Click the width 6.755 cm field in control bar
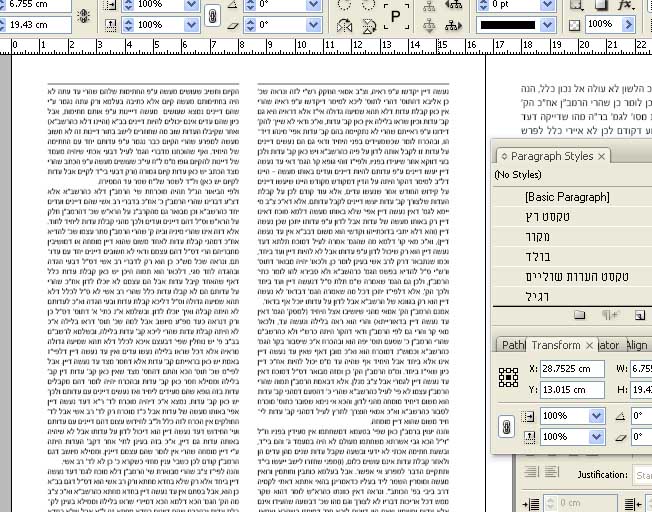Screen dimensions: 652x512 coord(38,5)
